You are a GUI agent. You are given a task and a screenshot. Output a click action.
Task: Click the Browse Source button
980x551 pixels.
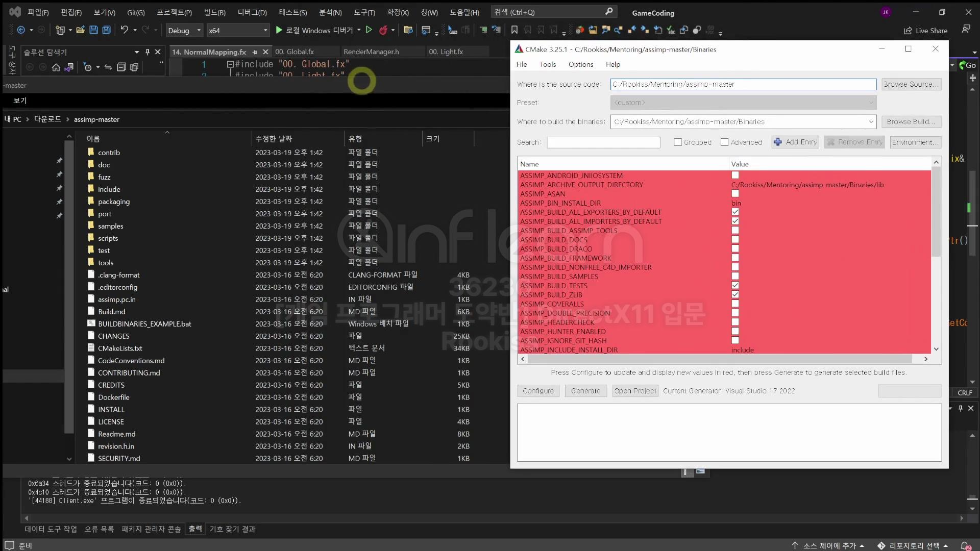coord(911,84)
